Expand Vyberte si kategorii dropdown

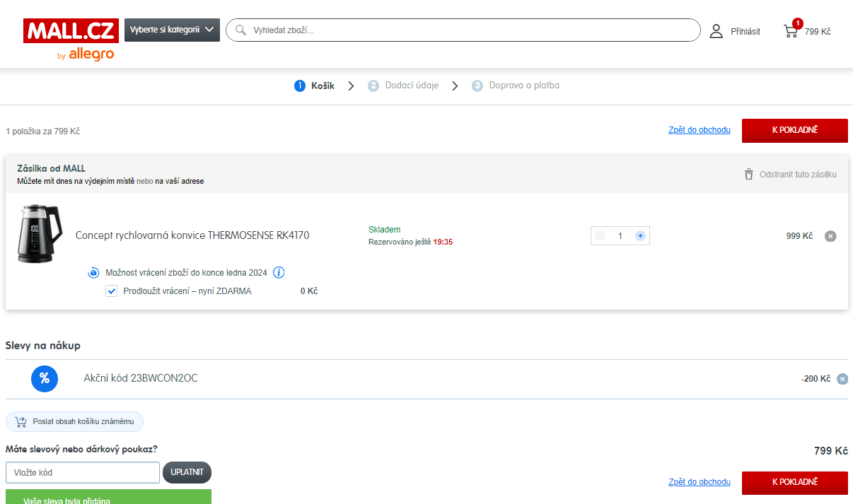172,30
